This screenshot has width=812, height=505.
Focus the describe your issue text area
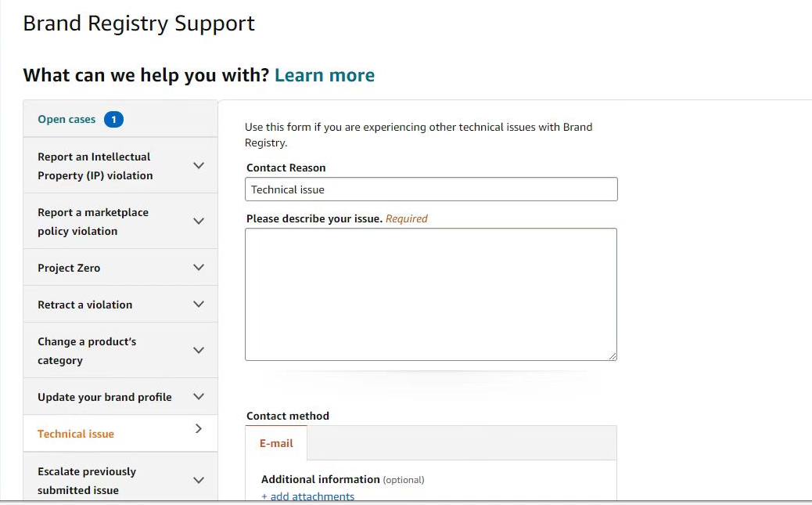click(431, 294)
